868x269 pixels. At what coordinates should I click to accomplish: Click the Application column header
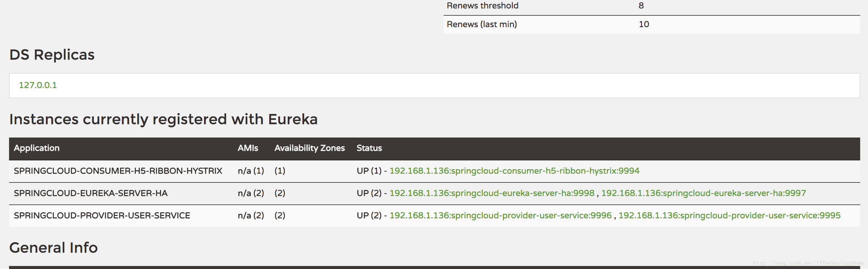pos(37,148)
